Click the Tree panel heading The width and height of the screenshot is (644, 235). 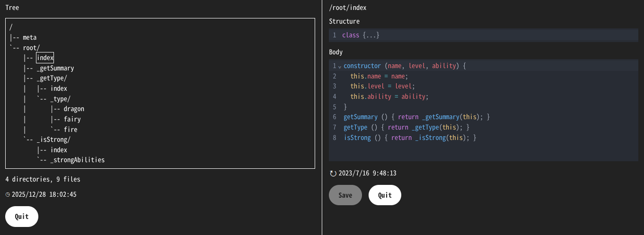(12, 8)
